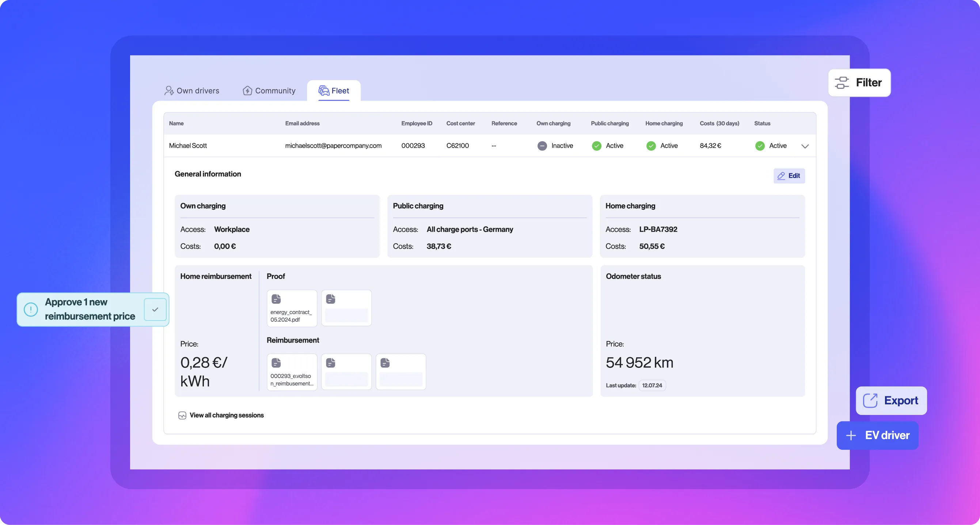Image resolution: width=980 pixels, height=525 pixels.
Task: Click the Export external-link icon
Action: pos(871,400)
